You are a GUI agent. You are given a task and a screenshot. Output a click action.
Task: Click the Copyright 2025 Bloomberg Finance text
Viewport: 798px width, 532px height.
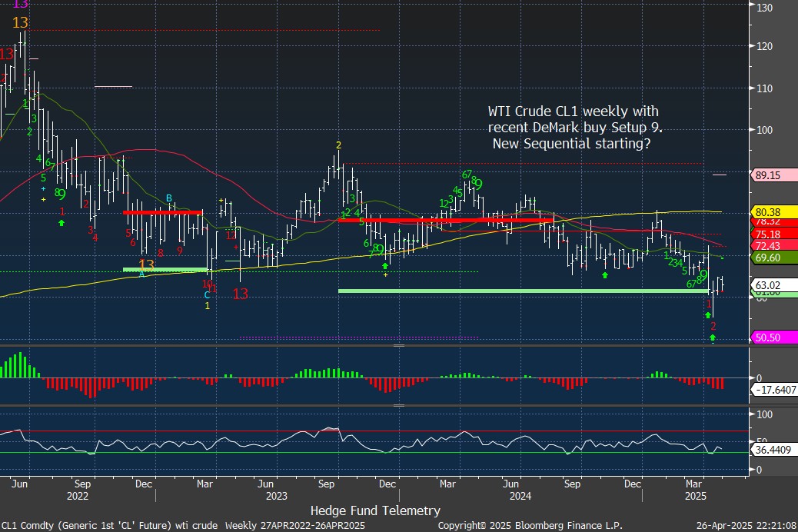(530, 525)
